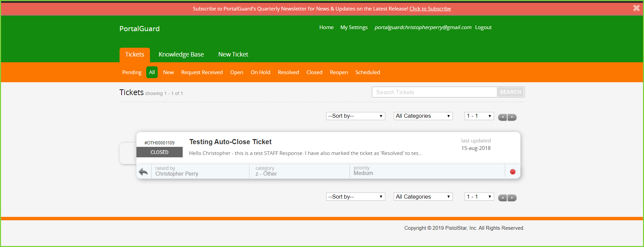The image size is (644, 247).
Task: Filter tickets by Reopen
Action: click(x=339, y=72)
